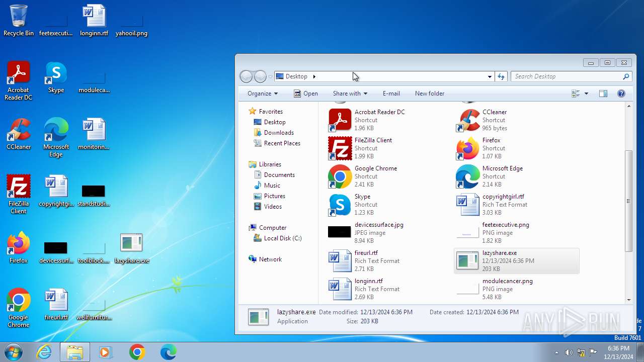Select devicessurface.jpg file in Explorer
Image resolution: width=644 pixels, height=362 pixels.
tap(390, 232)
